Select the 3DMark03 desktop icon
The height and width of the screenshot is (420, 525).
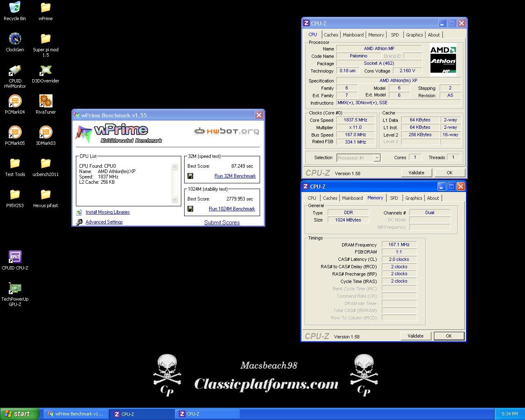pos(46,132)
